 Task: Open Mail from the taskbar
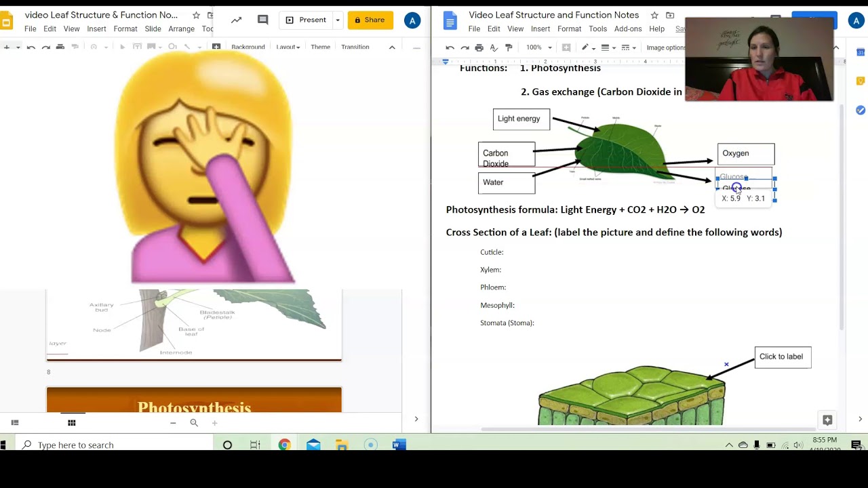point(313,445)
